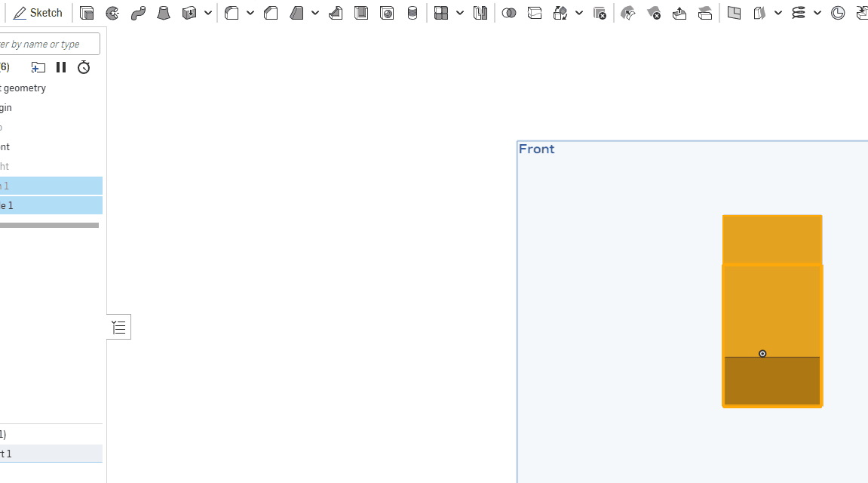Click the add folder icon in feature list
This screenshot has width=868, height=483.
pos(38,67)
